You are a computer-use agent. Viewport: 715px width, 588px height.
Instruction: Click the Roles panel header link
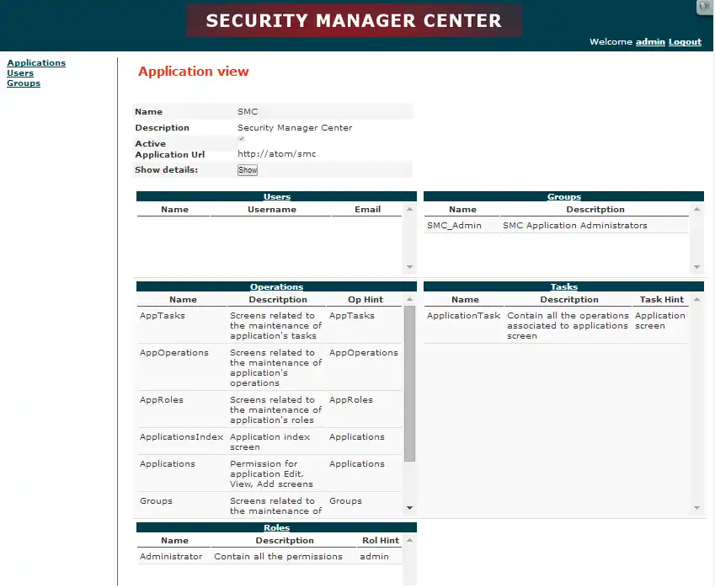[x=277, y=528]
